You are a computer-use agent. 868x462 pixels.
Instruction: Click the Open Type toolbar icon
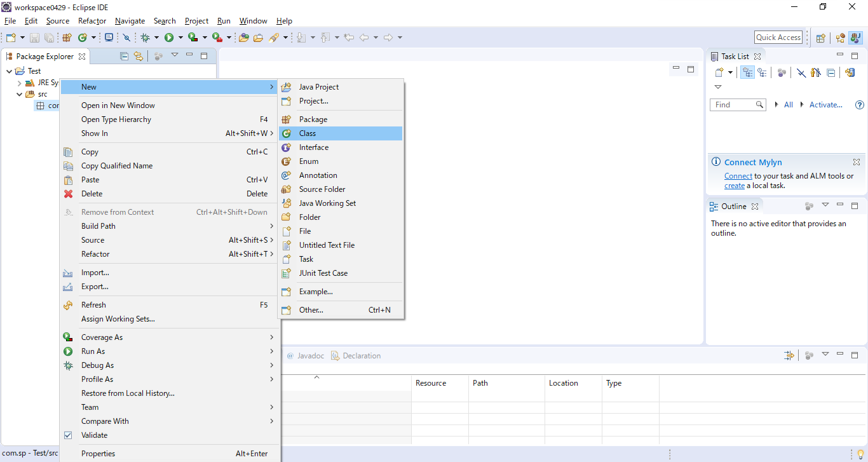pyautogui.click(x=243, y=37)
